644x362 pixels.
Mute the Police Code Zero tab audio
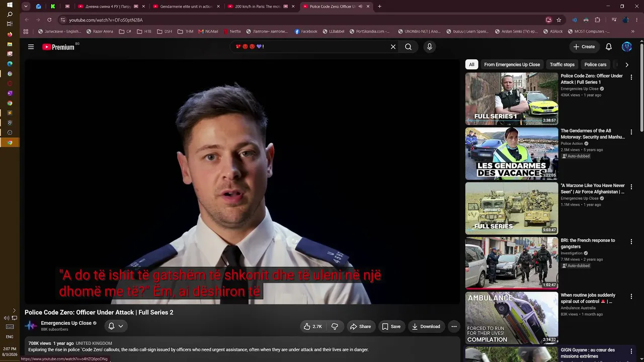[360, 7]
